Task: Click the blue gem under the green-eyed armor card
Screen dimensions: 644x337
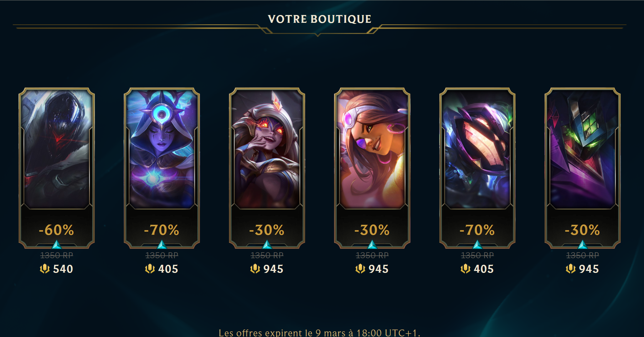Action: pos(583,244)
